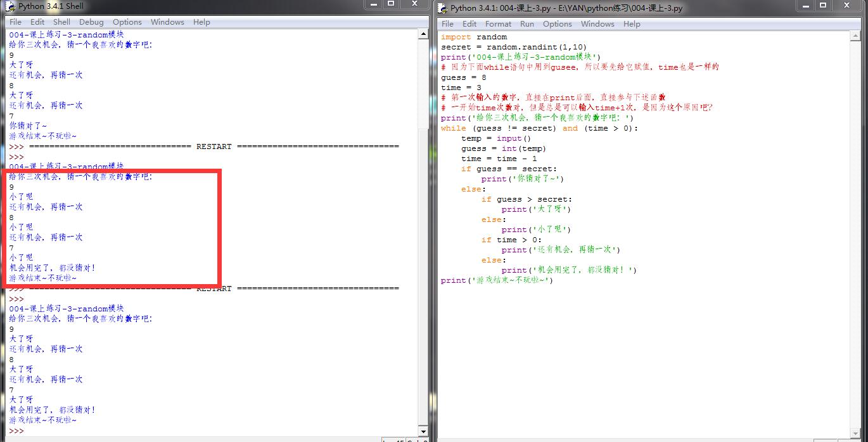Click the 'import random' line in the editor

tap(474, 37)
